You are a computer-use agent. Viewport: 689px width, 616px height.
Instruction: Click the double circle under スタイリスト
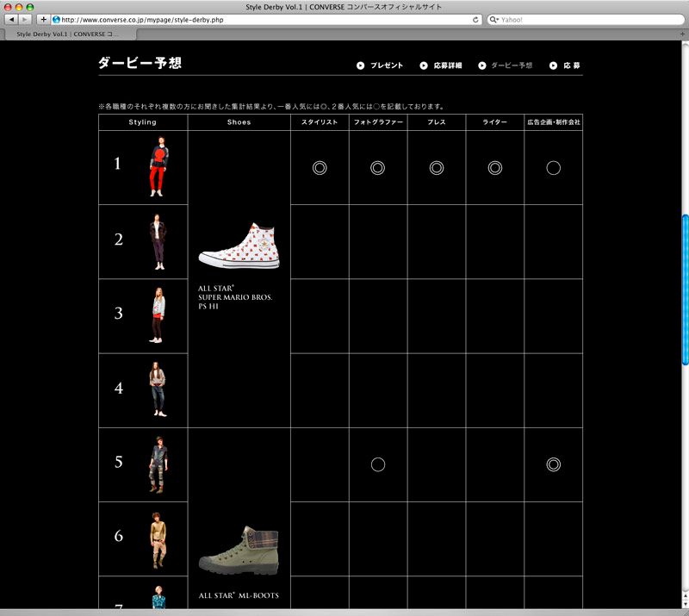click(x=320, y=168)
